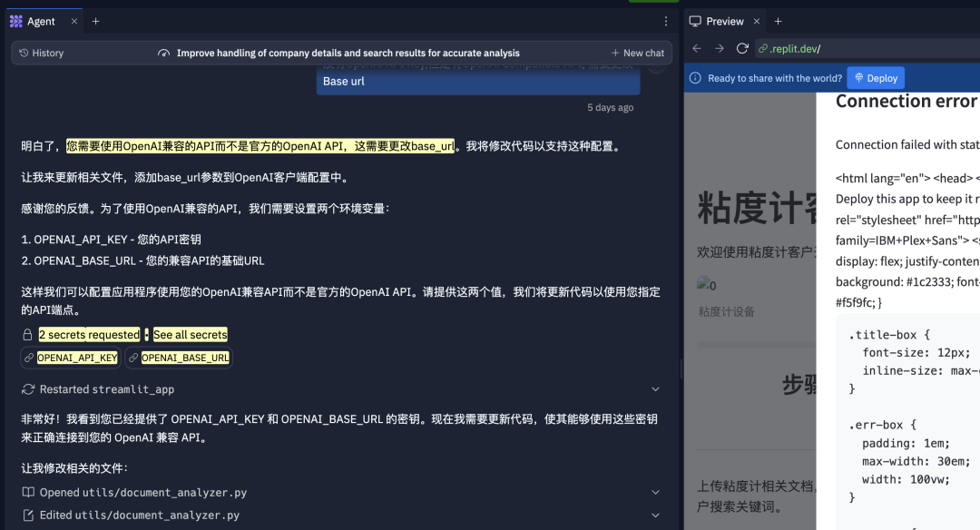Image resolution: width=980 pixels, height=530 pixels.
Task: Click the 1. OPENAI_API_KEY list item
Action: pos(112,240)
